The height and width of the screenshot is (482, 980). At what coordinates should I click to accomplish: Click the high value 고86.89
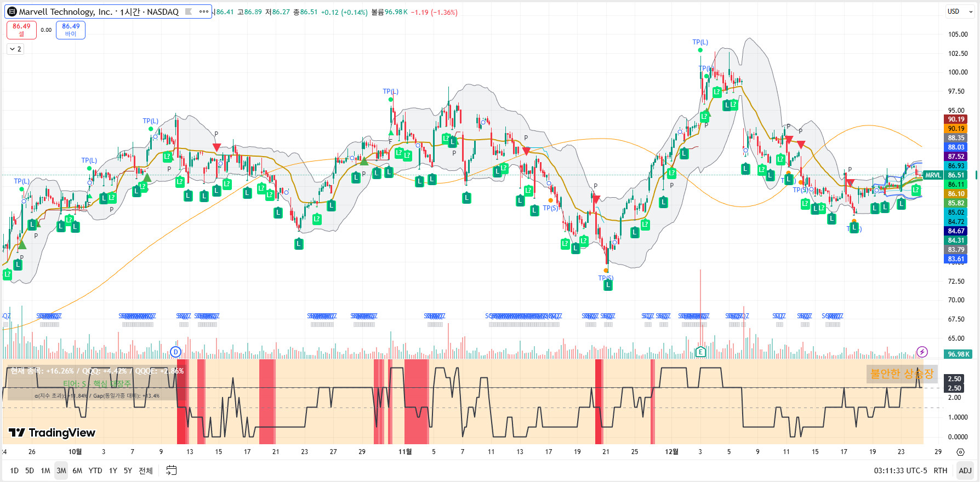(x=249, y=12)
